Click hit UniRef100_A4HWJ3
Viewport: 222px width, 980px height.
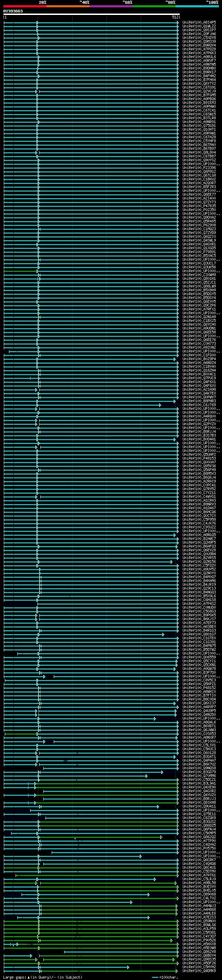199,906
